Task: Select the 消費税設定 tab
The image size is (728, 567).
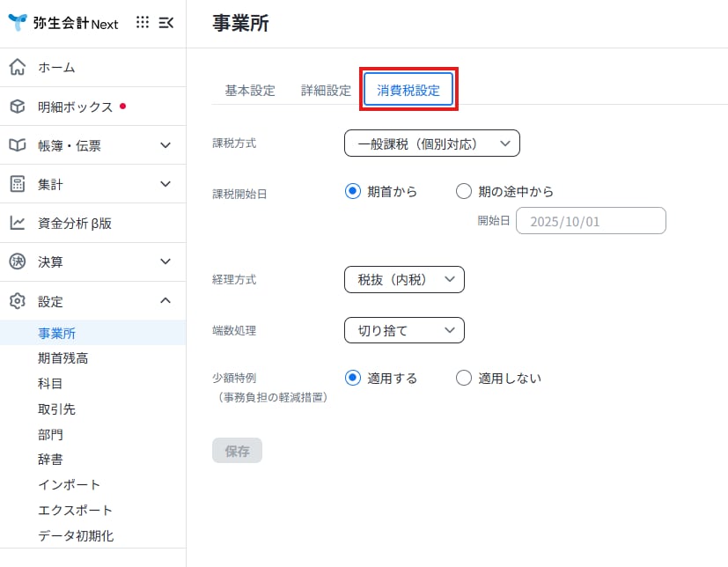Action: pyautogui.click(x=408, y=90)
